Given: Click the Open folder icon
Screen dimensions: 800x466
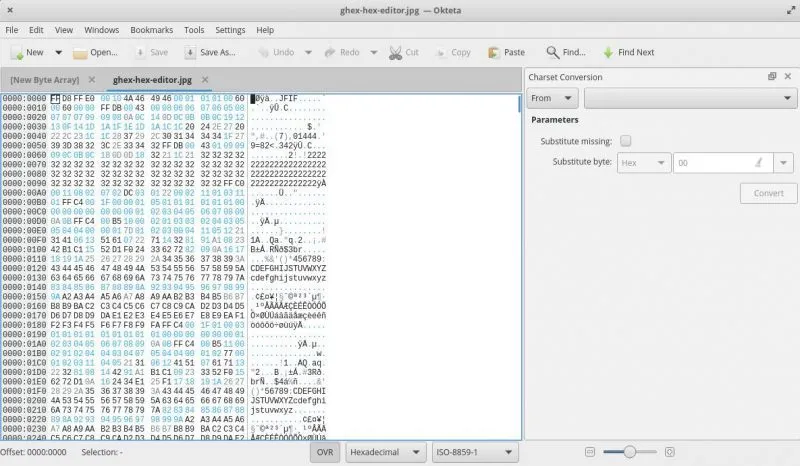Looking at the screenshot, I should (x=79, y=52).
